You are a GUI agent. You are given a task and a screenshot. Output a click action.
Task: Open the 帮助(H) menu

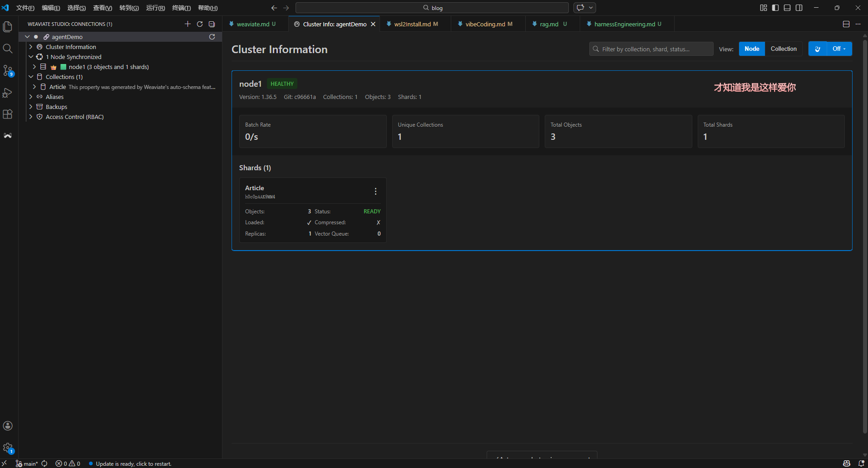pos(208,8)
